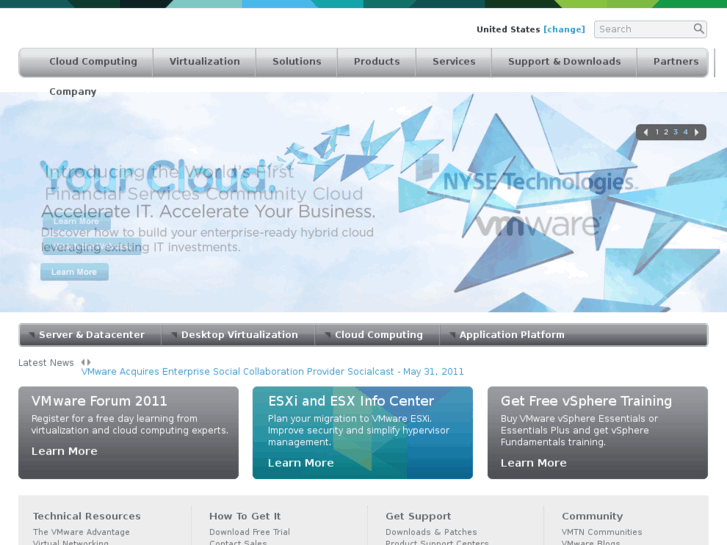Open the Company menu
The image size is (727, 545).
[73, 92]
